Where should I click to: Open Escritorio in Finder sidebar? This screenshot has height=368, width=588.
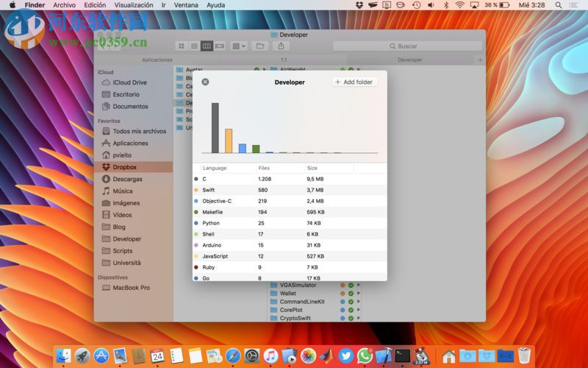pyautogui.click(x=126, y=94)
